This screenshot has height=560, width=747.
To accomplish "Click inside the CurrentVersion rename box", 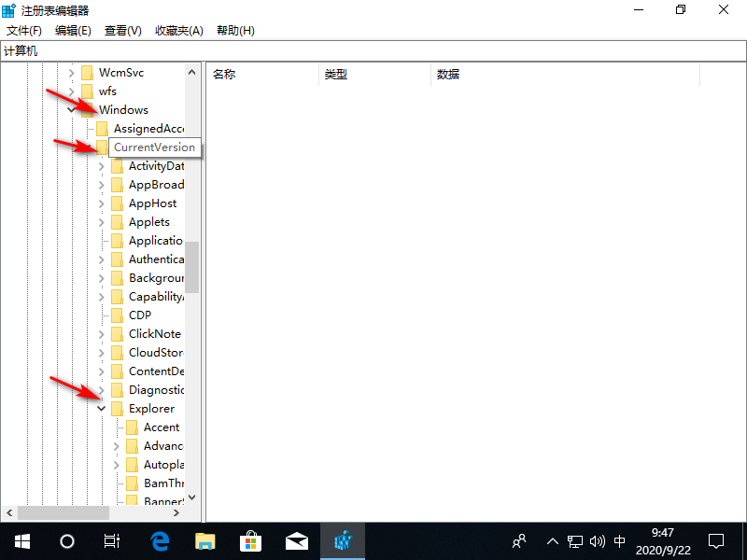I will tap(154, 147).
